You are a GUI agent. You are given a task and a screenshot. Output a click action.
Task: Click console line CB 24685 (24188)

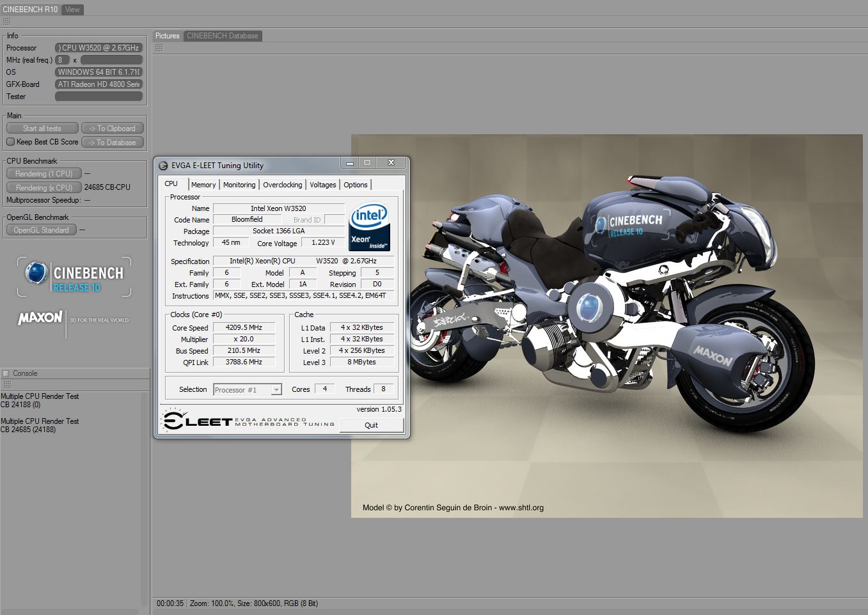coord(28,430)
